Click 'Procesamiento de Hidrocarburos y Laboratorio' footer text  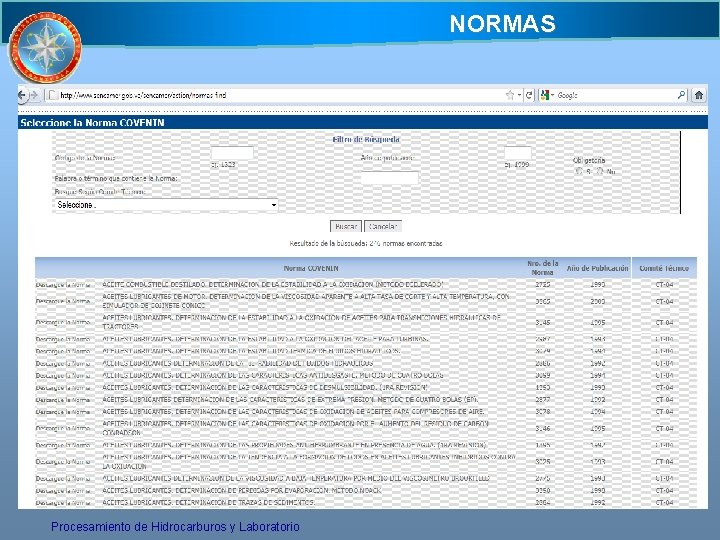175,527
